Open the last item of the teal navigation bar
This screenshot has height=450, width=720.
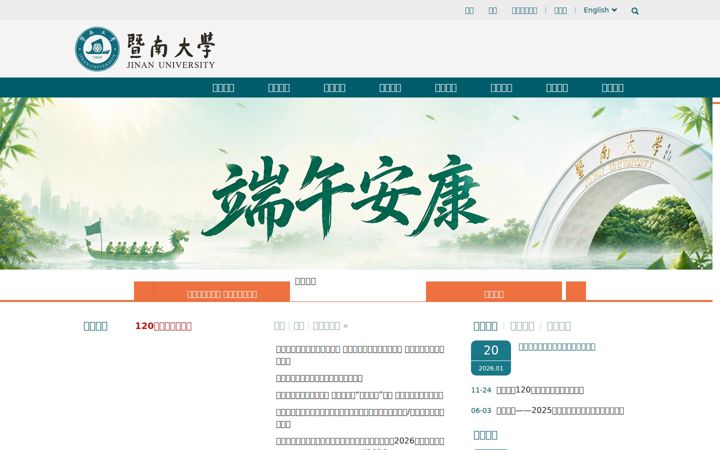coord(613,88)
